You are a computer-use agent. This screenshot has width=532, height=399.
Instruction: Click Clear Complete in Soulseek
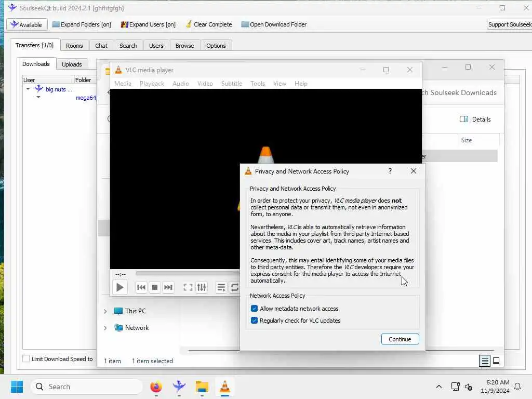[209, 24]
